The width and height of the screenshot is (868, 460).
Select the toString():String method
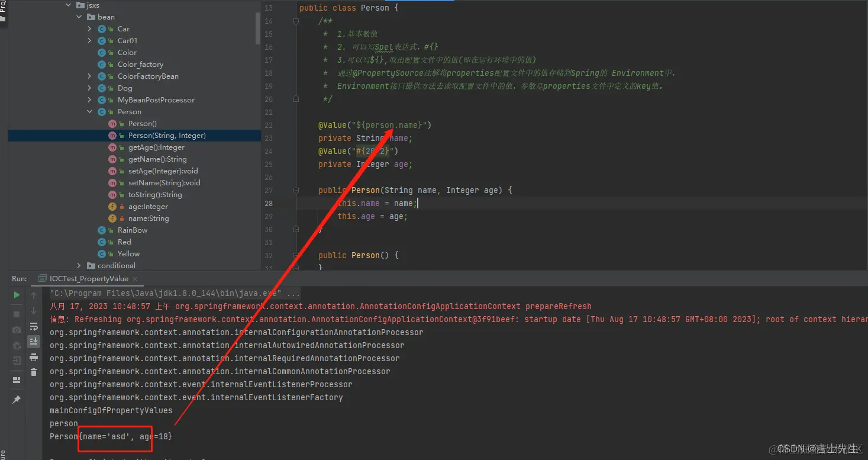[155, 195]
